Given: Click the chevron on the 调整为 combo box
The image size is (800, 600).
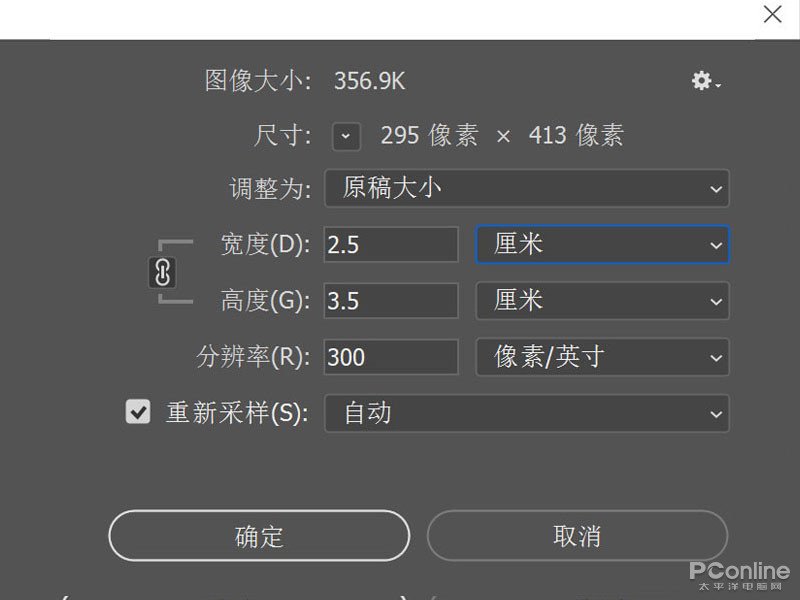Looking at the screenshot, I should 715,188.
